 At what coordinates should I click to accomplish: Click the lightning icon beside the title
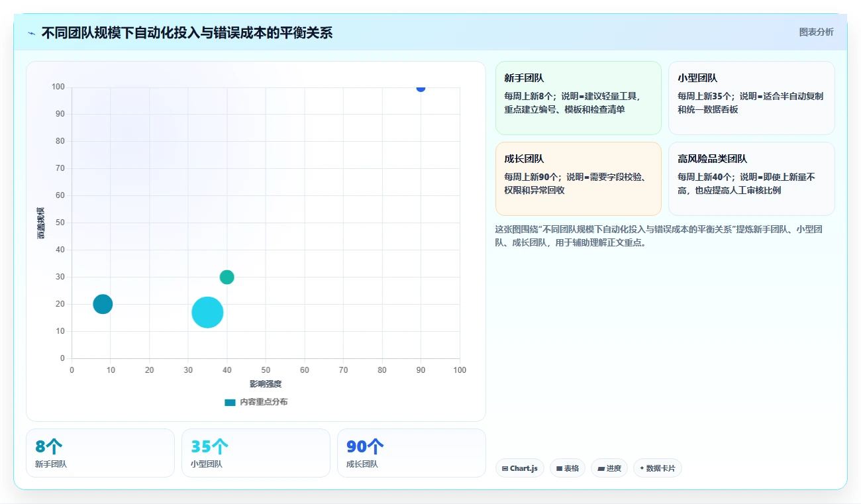click(31, 32)
